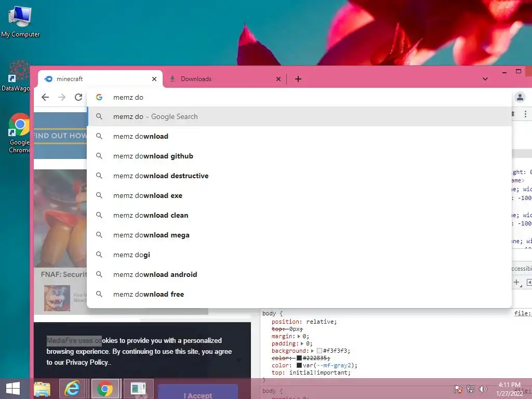Click the Chrome taskbar button

click(x=105, y=389)
